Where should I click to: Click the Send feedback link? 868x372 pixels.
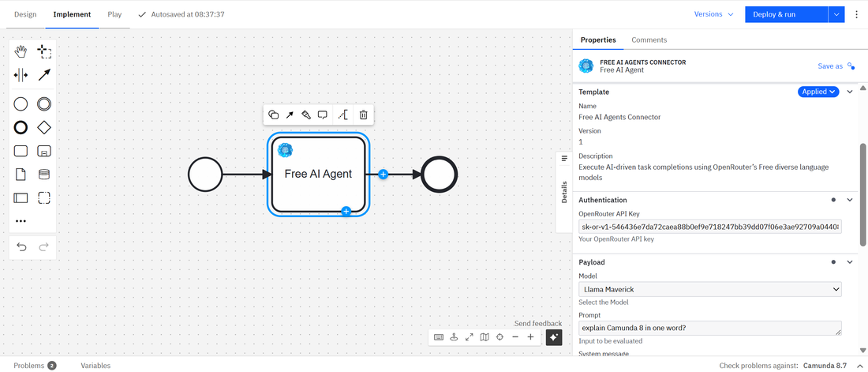tap(537, 324)
